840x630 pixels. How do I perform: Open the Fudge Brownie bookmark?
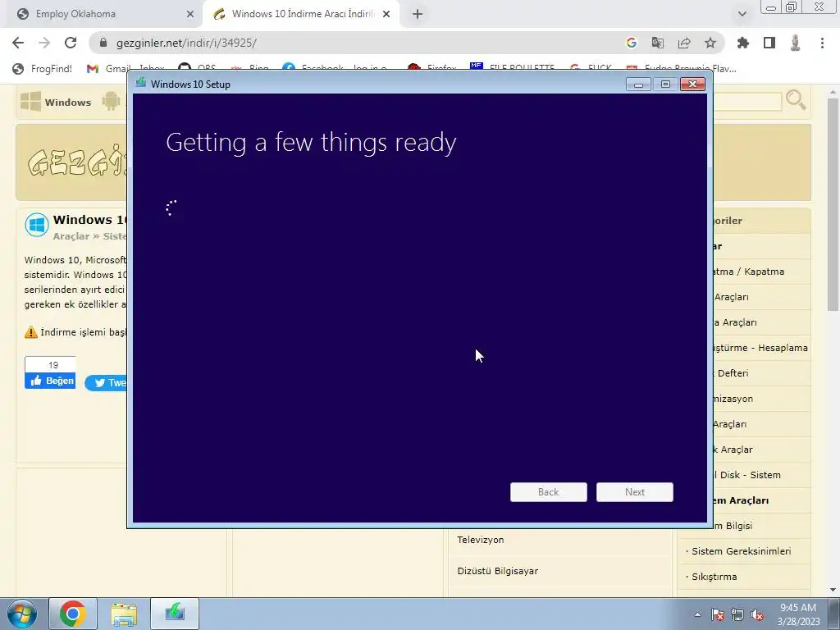[x=682, y=69]
